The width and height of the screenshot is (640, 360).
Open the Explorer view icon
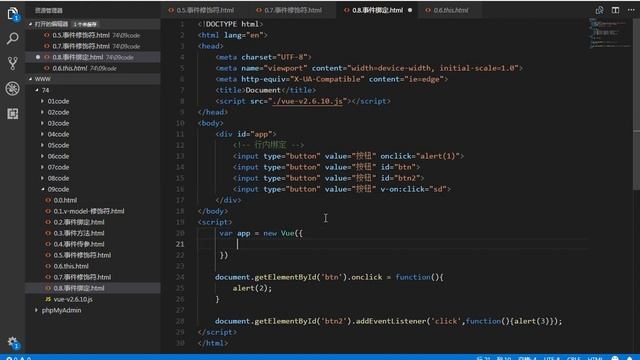13,13
